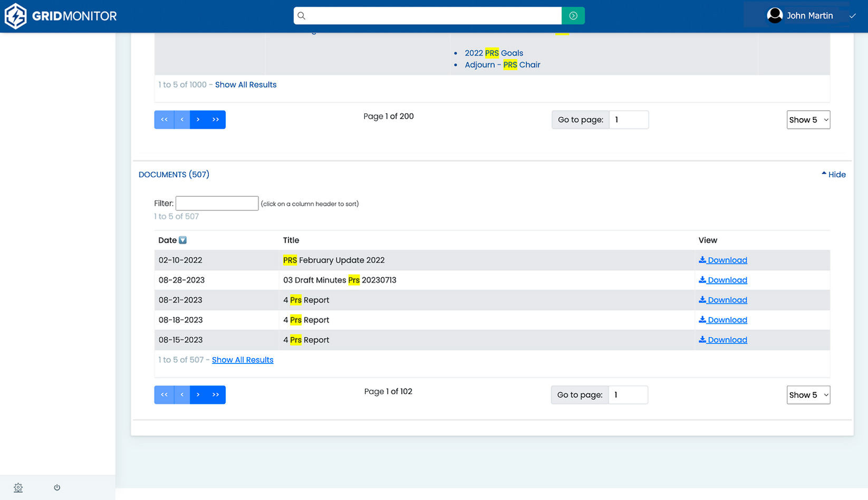The image size is (868, 500).
Task: Click the John Martin username
Action: click(809, 16)
